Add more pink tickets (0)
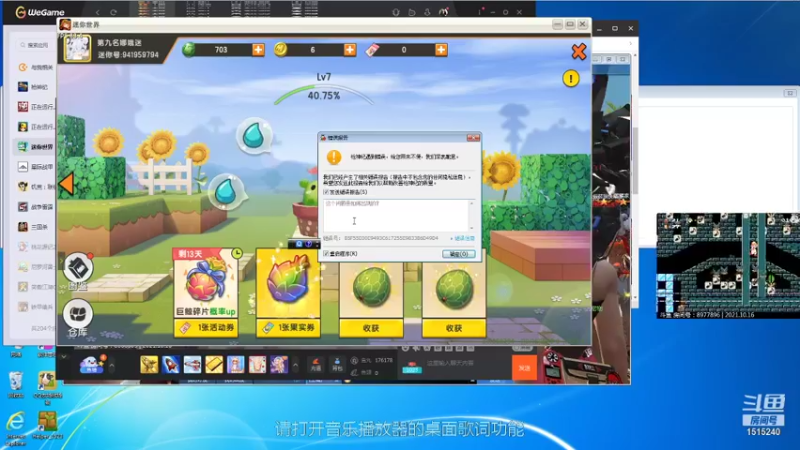800x450 pixels. 441,49
